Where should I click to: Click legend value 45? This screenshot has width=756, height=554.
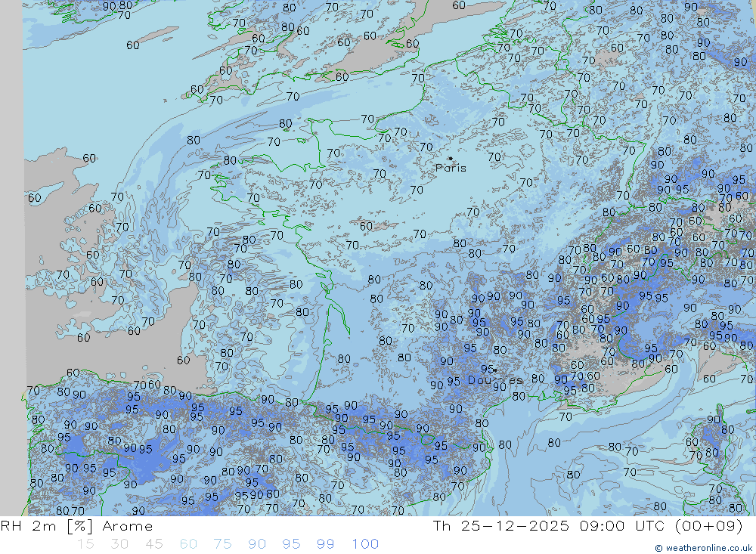[x=153, y=544]
